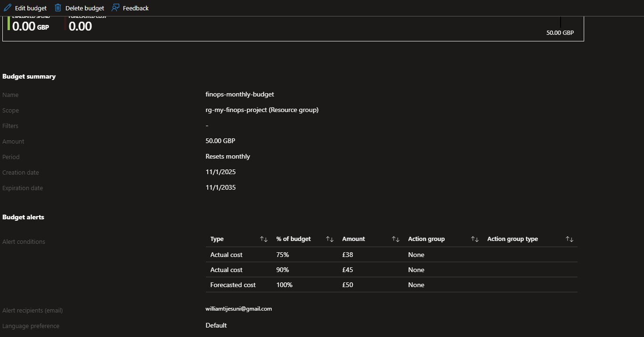Click sort arrows beside Action group type

click(570, 239)
